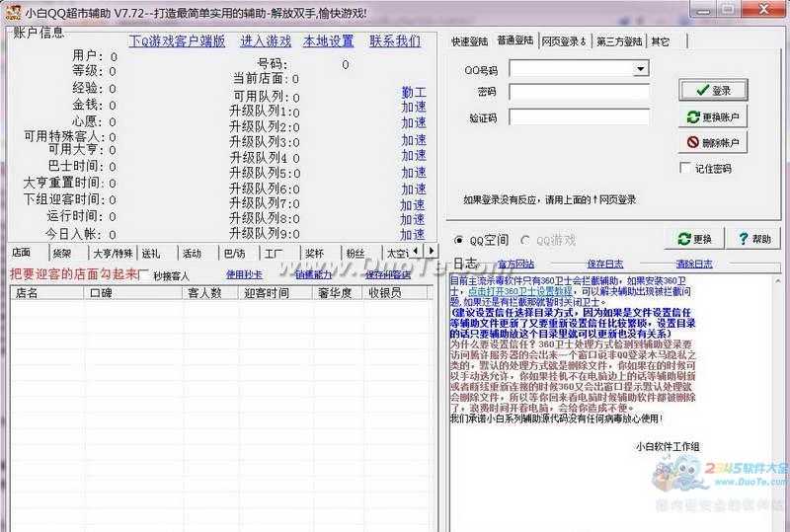This screenshot has width=790, height=532.
Task: Select the QQ空间 radio button
Action: click(x=458, y=240)
